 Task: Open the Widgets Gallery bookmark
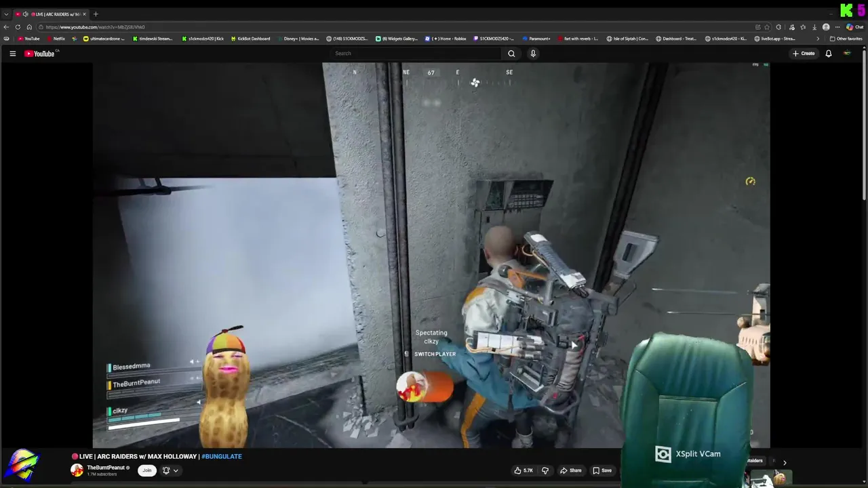[x=397, y=39]
